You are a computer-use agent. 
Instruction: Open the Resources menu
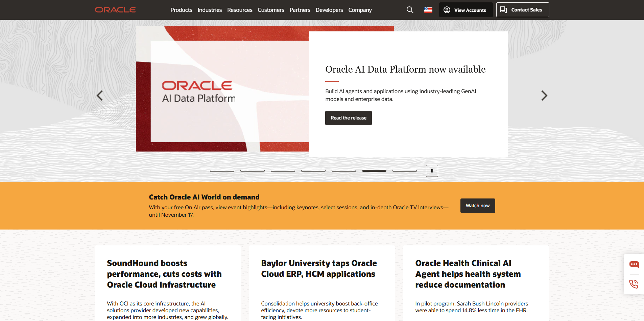pos(240,10)
